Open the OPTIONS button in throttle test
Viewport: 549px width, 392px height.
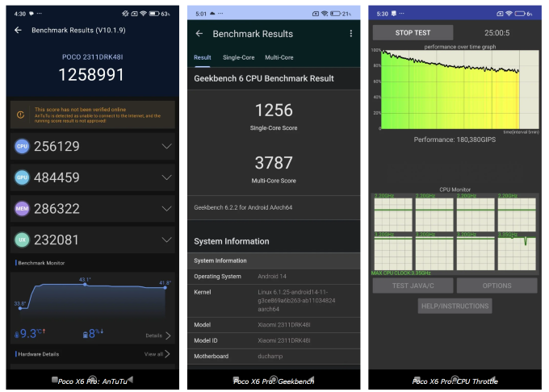coord(497,286)
